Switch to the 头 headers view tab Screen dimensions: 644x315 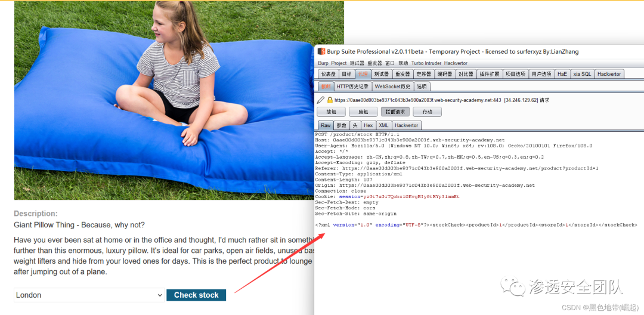click(355, 125)
